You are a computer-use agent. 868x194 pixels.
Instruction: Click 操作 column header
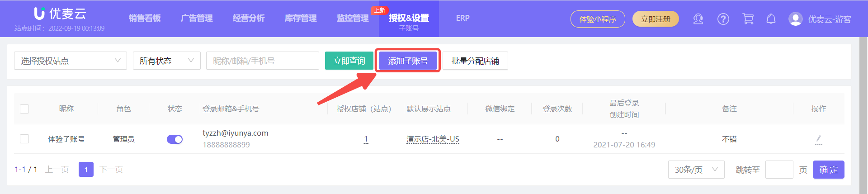[818, 109]
